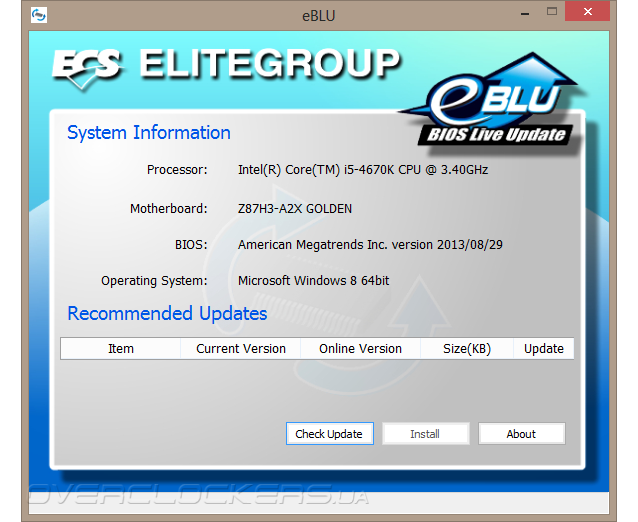
Task: Click the BIOS: label
Action: pos(191,245)
